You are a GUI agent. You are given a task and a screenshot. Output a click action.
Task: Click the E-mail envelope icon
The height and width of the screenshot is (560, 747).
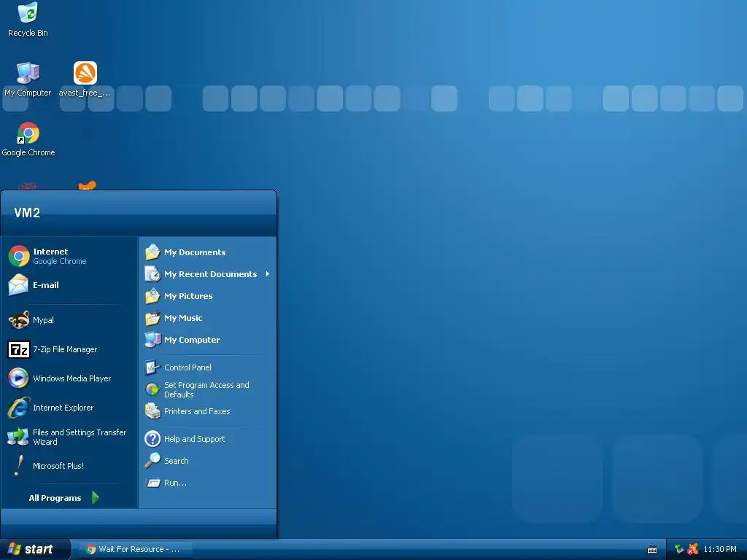point(18,285)
